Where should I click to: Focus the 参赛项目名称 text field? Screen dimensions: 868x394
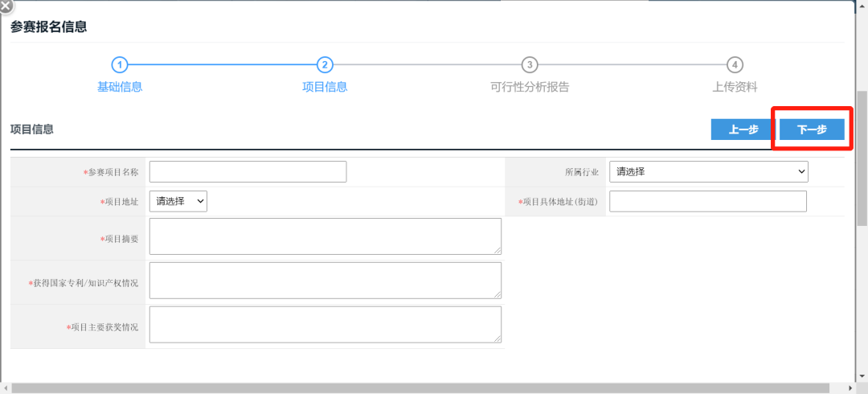point(248,172)
